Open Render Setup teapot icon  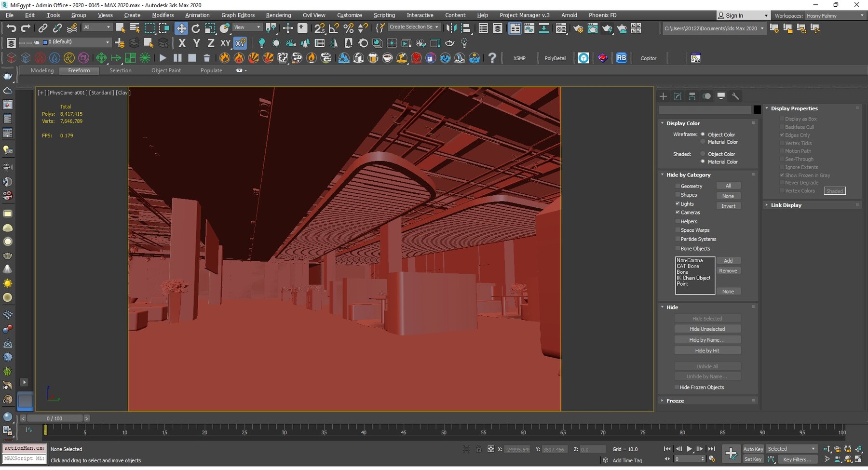(578, 28)
